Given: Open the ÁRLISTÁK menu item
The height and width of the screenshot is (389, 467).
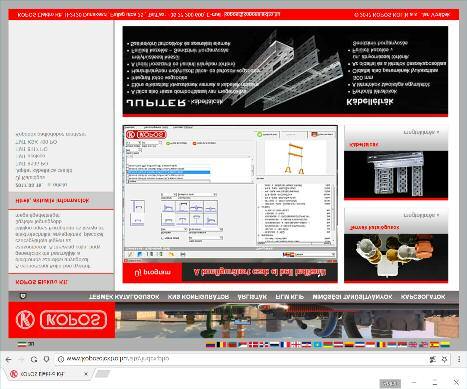Looking at the screenshot, I should click(x=252, y=297).
